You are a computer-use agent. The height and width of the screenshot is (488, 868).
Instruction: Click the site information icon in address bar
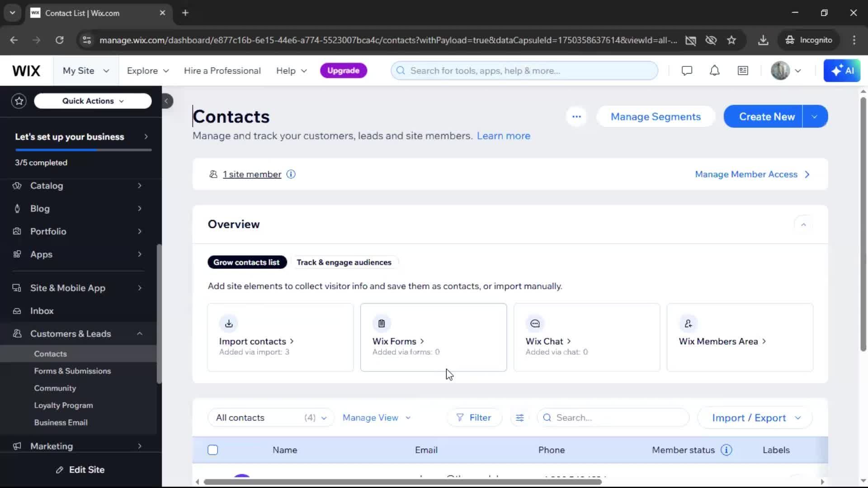point(87,40)
